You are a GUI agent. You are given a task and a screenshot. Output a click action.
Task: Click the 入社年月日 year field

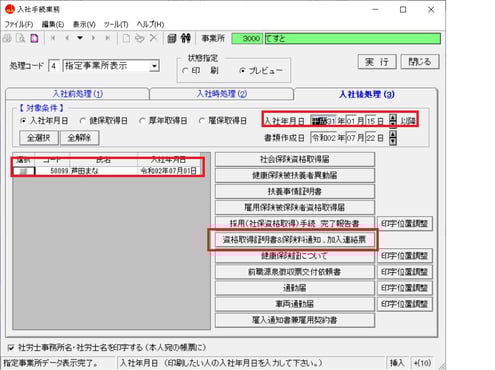point(323,121)
